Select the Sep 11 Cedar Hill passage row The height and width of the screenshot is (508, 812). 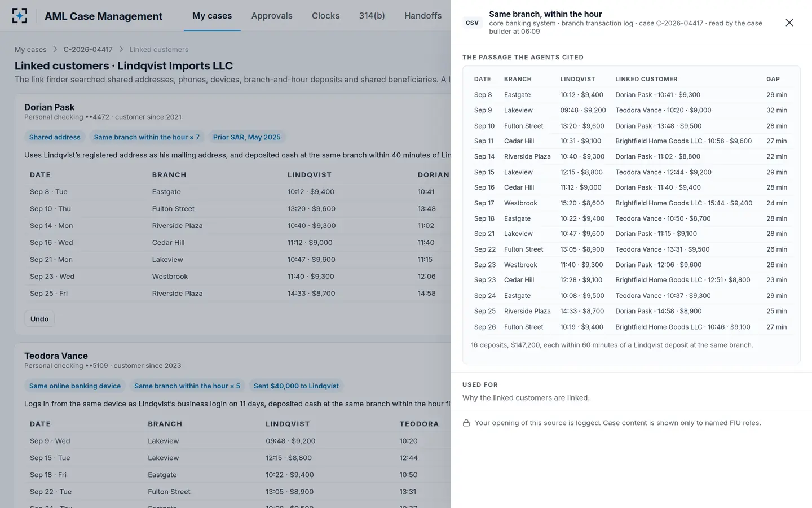pyautogui.click(x=632, y=141)
